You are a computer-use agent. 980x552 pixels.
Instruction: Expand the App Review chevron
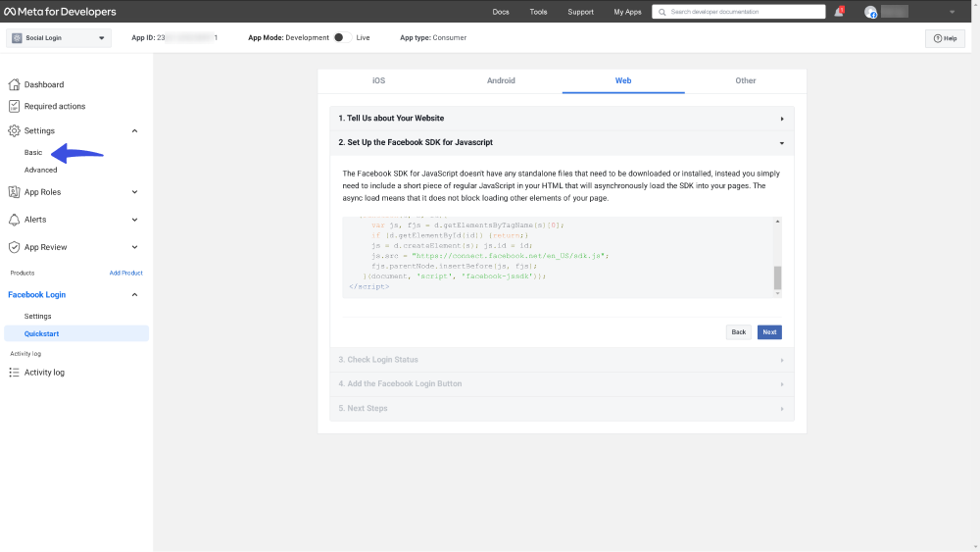click(134, 247)
